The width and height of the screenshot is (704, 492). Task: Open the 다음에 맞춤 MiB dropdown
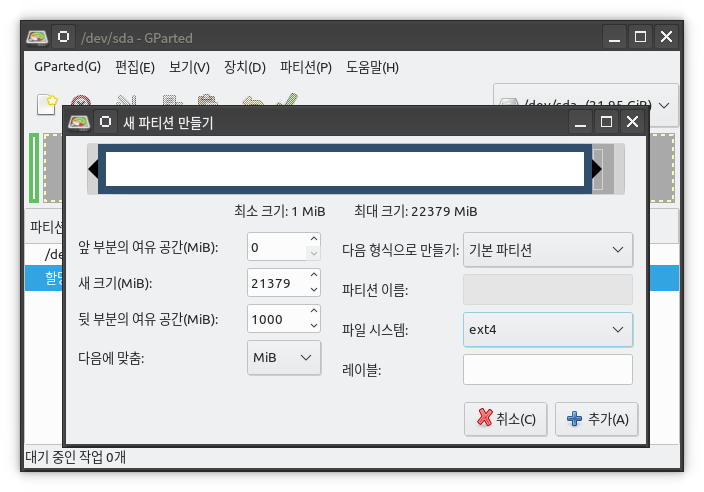(x=284, y=358)
